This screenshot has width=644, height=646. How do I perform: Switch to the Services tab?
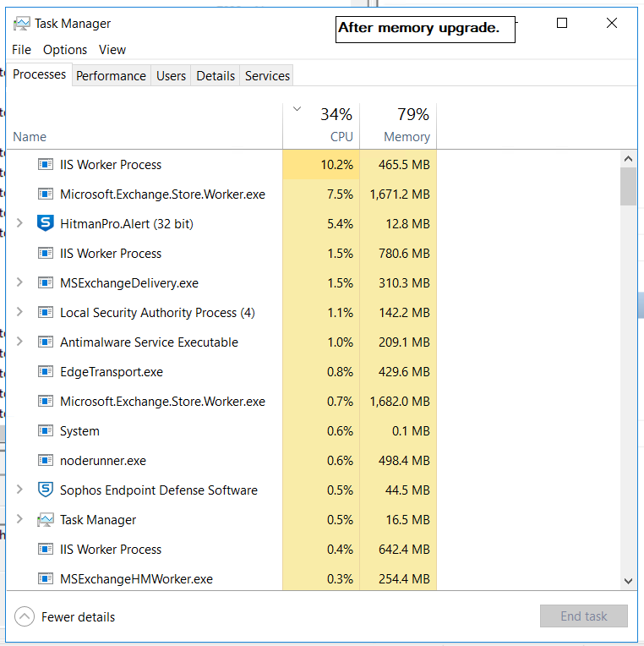coord(267,76)
